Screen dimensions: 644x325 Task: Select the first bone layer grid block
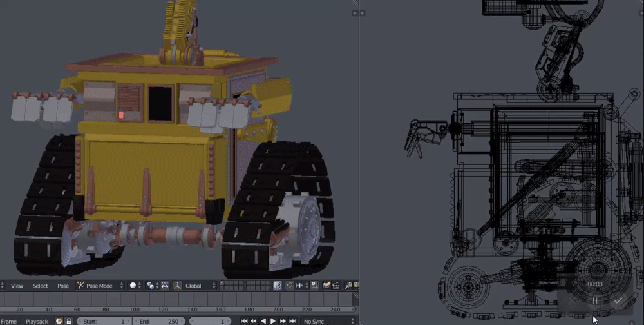click(232, 286)
